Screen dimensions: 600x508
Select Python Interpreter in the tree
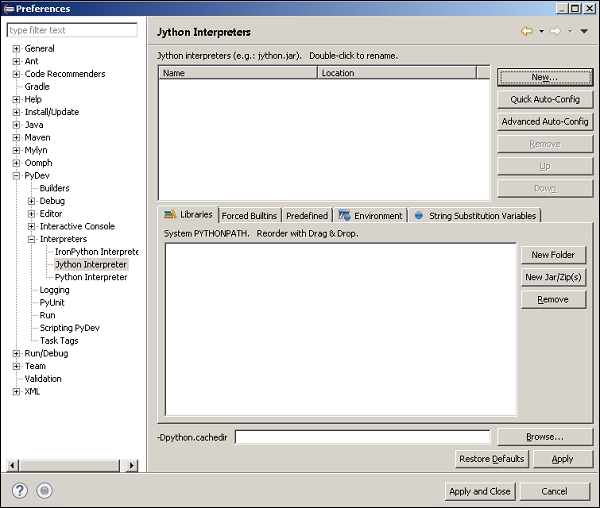click(91, 277)
